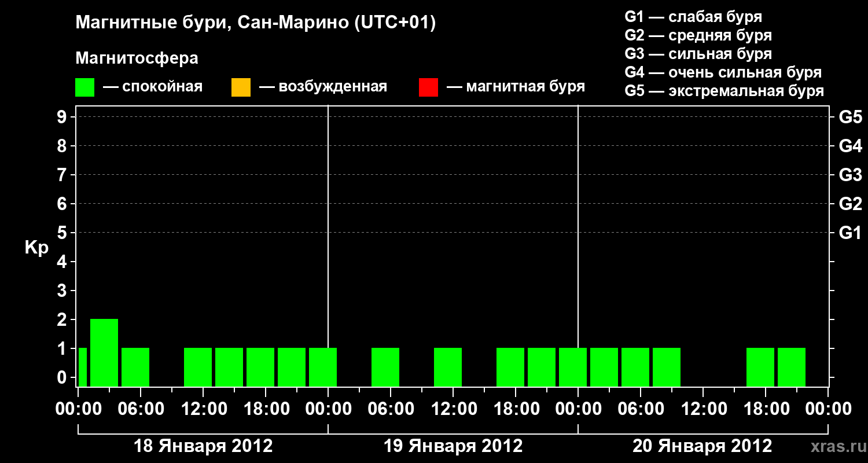The width and height of the screenshot is (868, 463).
Task: Select the chart title 'Магнитные бури, Сан-Марино (UTC+01)'
Action: point(255,23)
